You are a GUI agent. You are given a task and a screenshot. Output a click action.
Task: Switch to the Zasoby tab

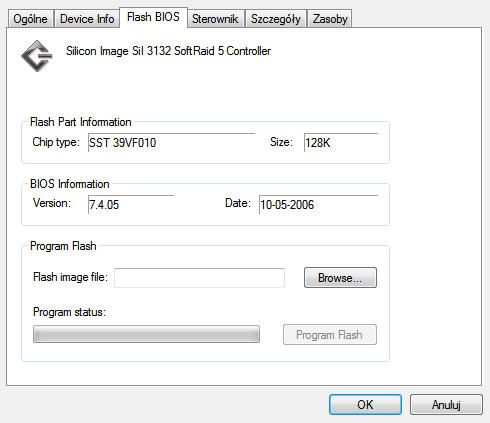(x=330, y=19)
